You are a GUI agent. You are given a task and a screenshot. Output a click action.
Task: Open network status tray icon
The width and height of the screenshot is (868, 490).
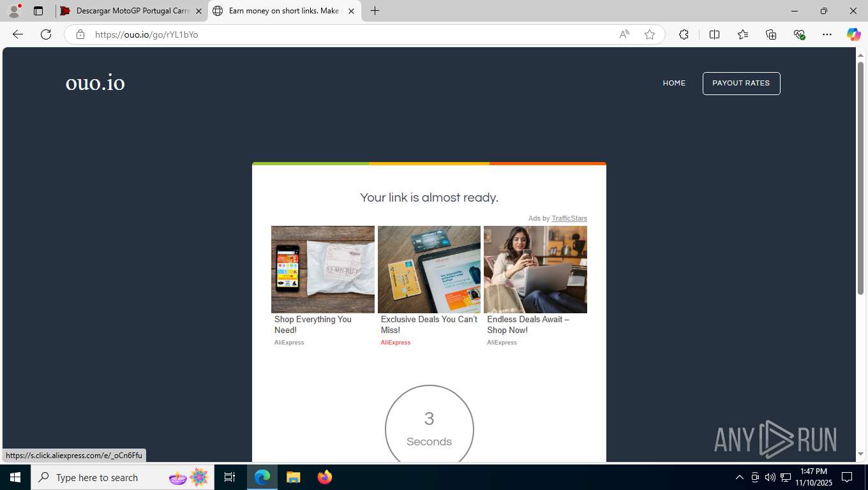(x=786, y=477)
